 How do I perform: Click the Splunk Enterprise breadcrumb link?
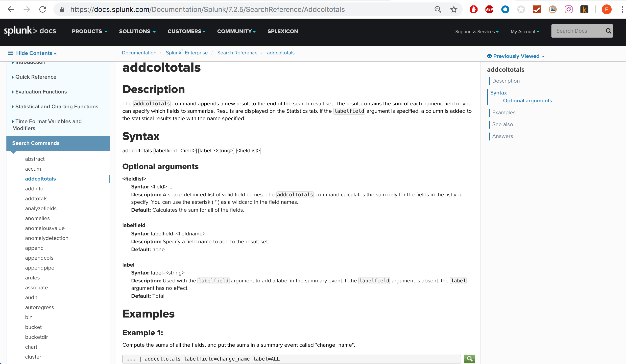187,53
